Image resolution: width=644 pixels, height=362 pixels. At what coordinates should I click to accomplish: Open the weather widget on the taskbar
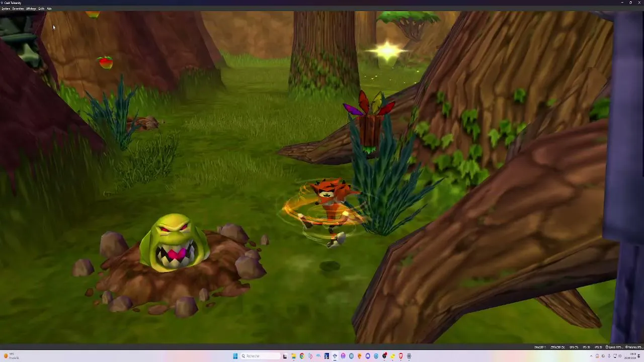11,356
